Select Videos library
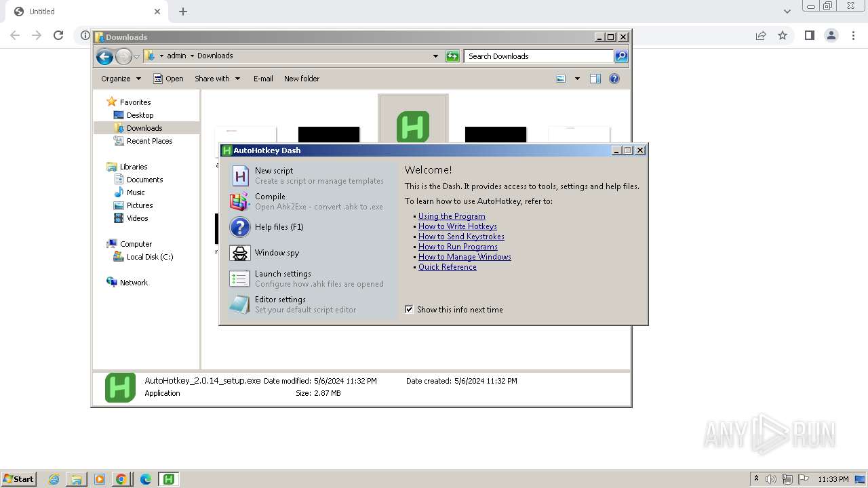Viewport: 868px width, 488px height. pyautogui.click(x=137, y=218)
